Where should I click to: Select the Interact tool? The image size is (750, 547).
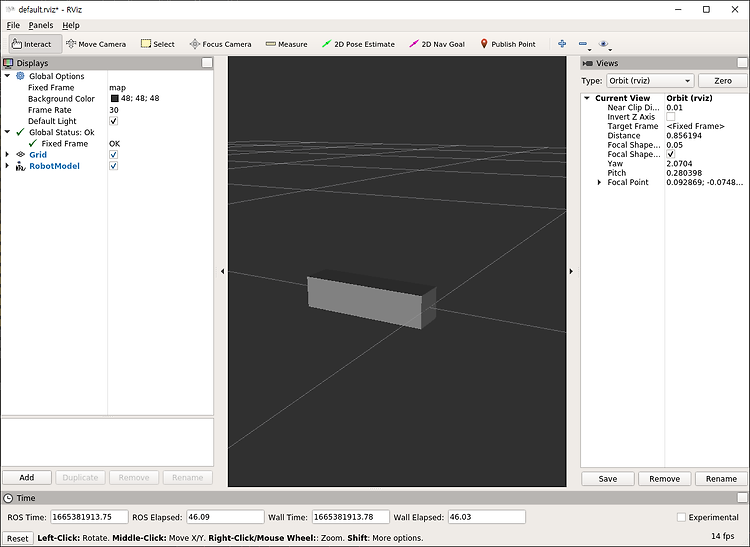click(35, 44)
